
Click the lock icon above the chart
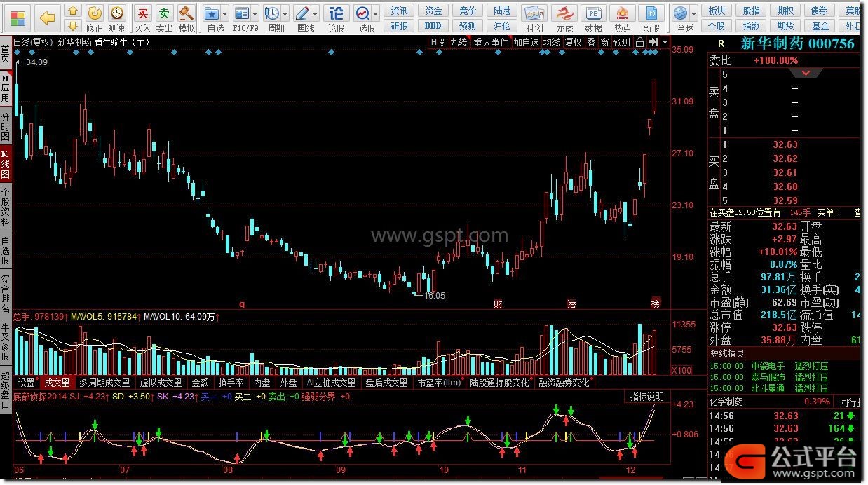click(x=639, y=42)
